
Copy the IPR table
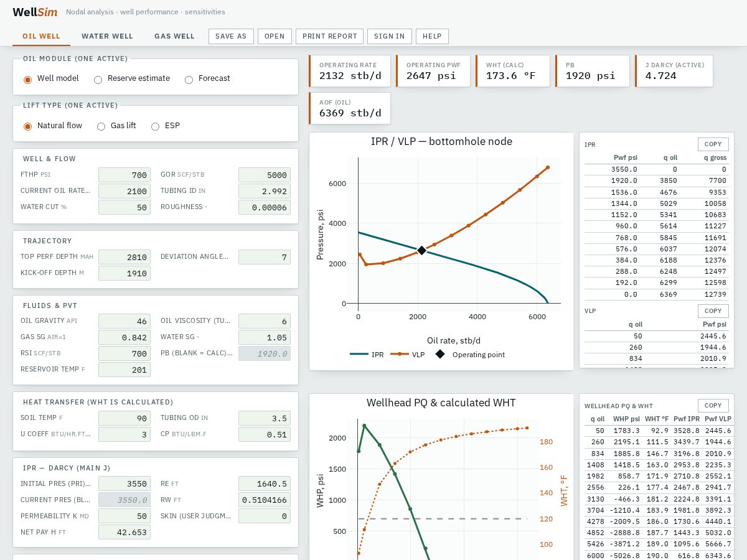[713, 144]
